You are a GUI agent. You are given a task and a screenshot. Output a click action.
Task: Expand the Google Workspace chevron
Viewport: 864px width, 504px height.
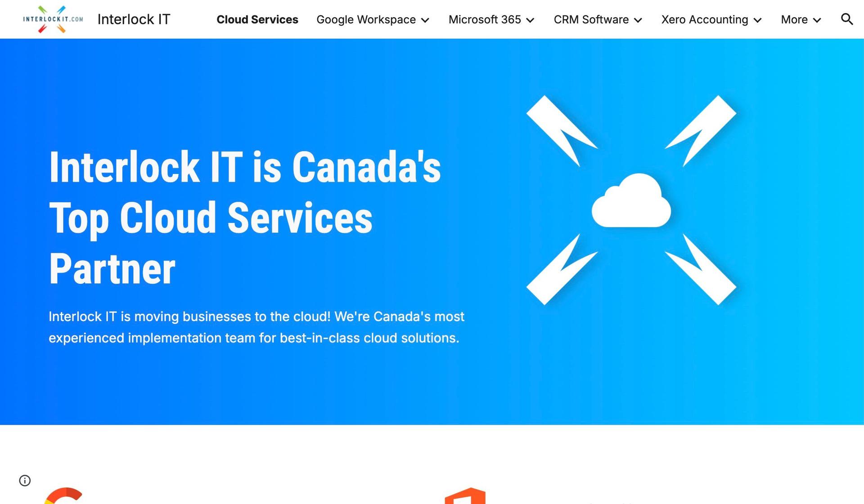425,20
